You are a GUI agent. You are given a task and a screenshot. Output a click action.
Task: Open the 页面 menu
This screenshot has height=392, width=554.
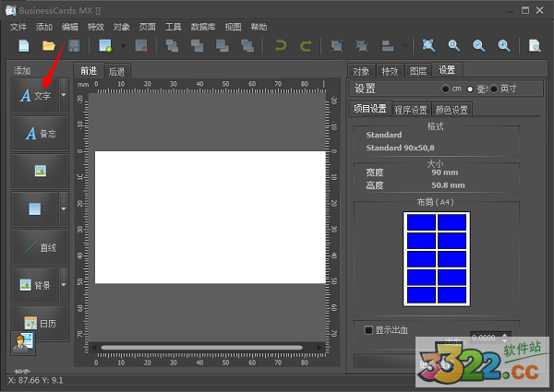tap(148, 27)
